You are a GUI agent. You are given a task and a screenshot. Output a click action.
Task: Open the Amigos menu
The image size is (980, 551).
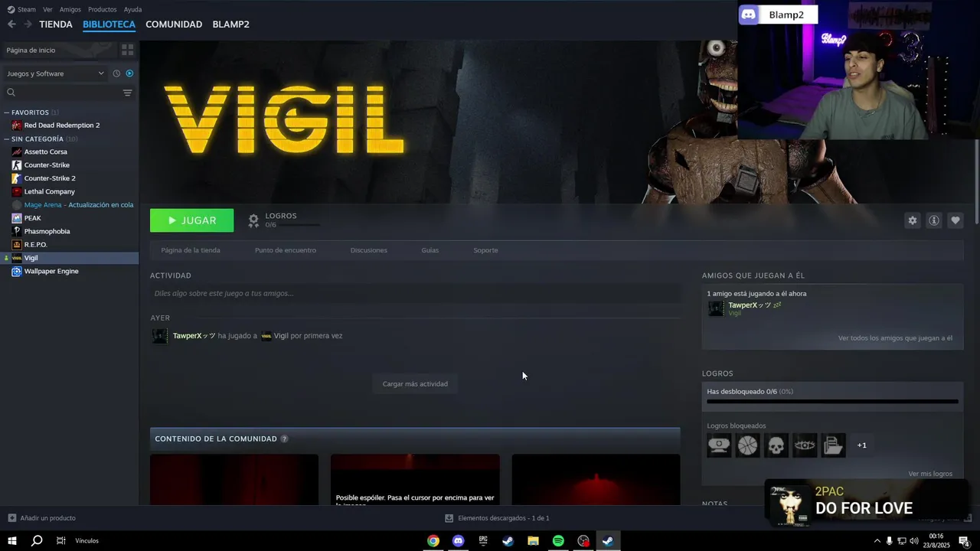[70, 9]
